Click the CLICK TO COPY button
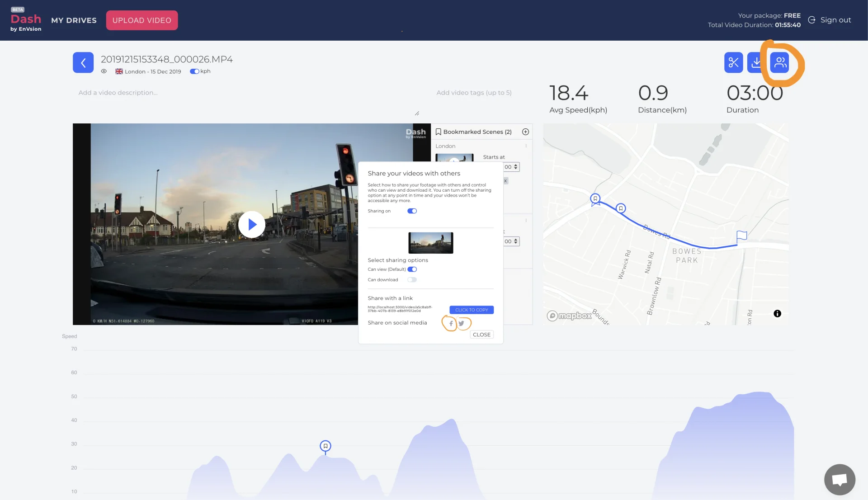The image size is (868, 500). click(x=472, y=310)
